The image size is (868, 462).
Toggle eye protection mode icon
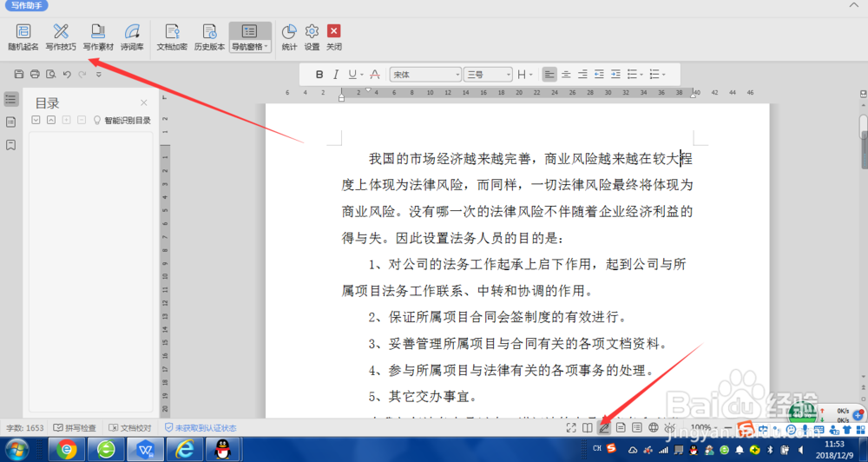tap(670, 427)
